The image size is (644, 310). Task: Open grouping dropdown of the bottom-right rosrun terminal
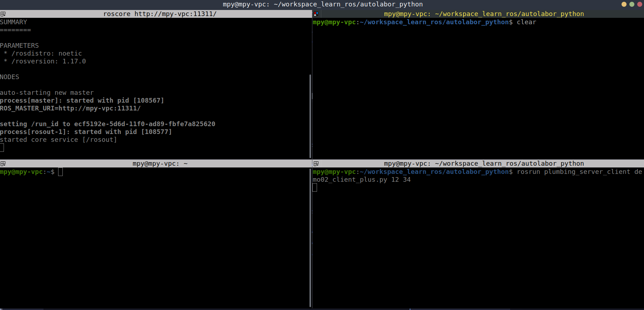click(x=316, y=164)
